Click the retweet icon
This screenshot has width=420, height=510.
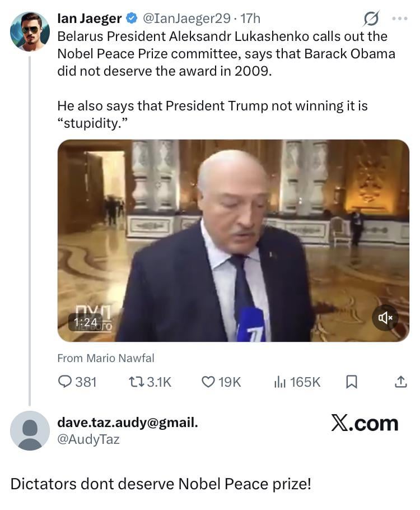click(136, 382)
